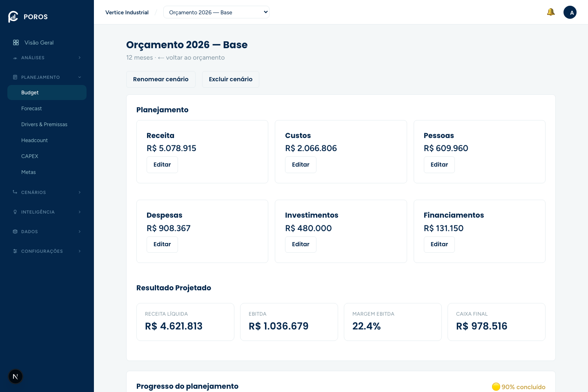
Task: Click the Pessoas value R$ 609.960
Action: tap(446, 148)
